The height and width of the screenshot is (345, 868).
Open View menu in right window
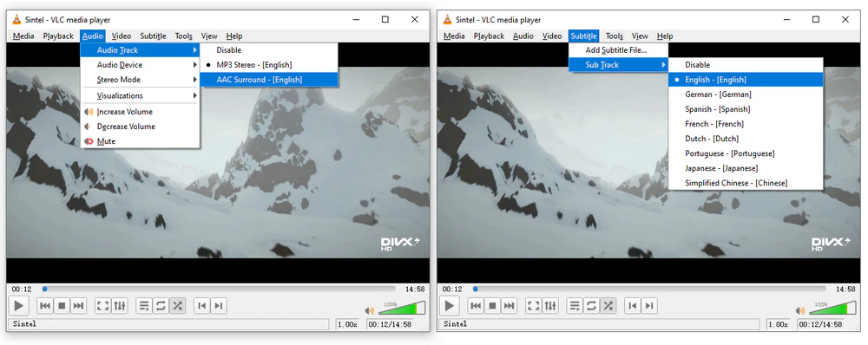point(640,36)
